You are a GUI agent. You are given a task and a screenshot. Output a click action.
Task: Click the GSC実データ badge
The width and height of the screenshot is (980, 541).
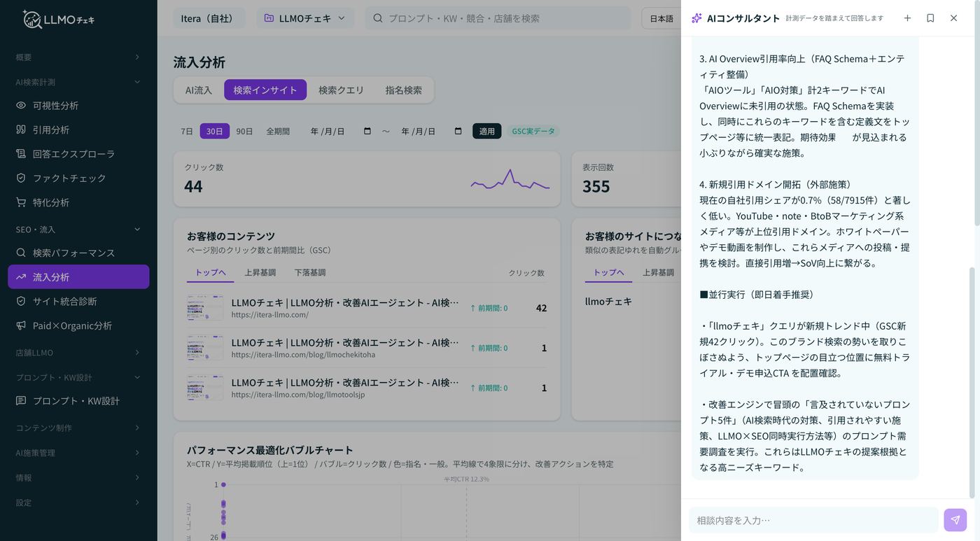click(533, 131)
